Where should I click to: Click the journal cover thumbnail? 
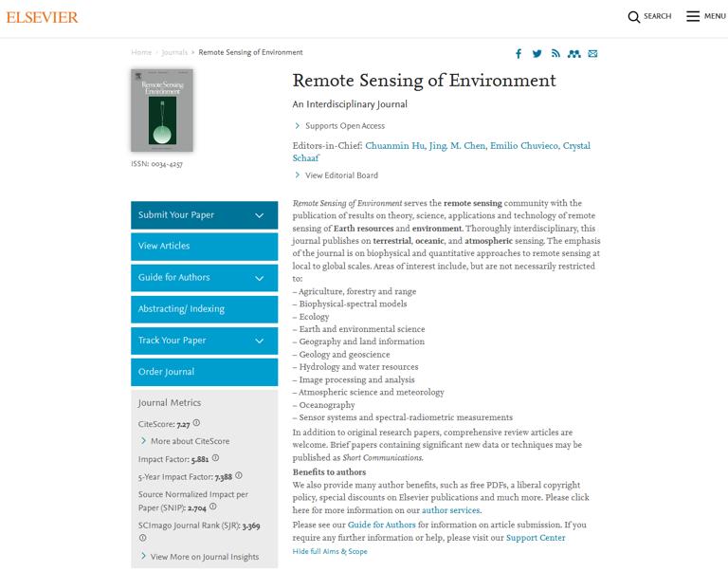tap(162, 110)
